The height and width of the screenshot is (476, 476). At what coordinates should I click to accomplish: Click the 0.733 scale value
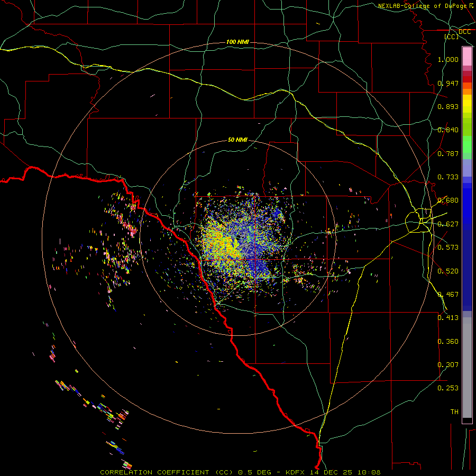tap(448, 177)
